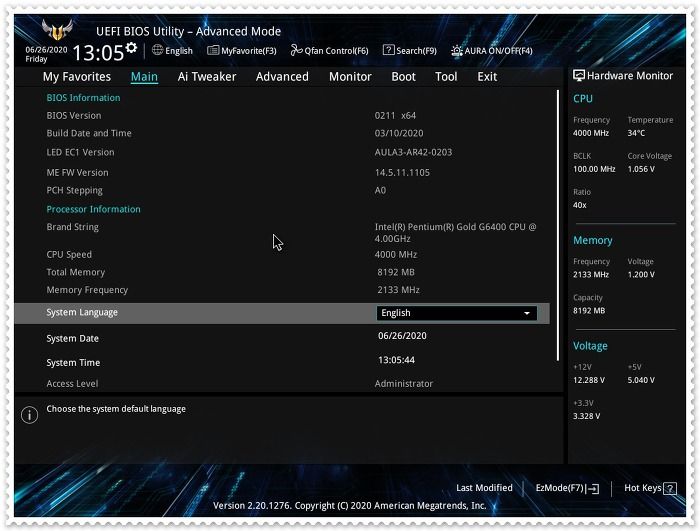Click the System Date value 06/26/2020
This screenshot has width=700, height=531.
click(402, 336)
